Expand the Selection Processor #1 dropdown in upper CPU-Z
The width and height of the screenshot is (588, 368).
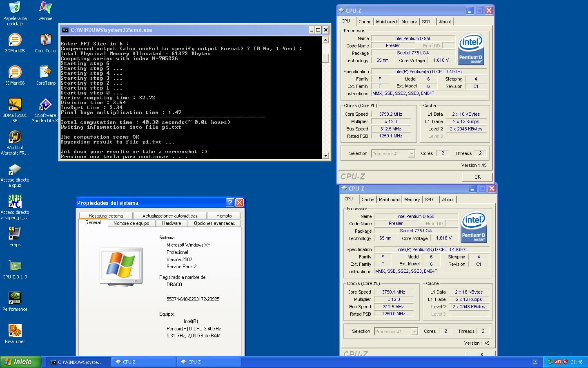[x=412, y=154]
